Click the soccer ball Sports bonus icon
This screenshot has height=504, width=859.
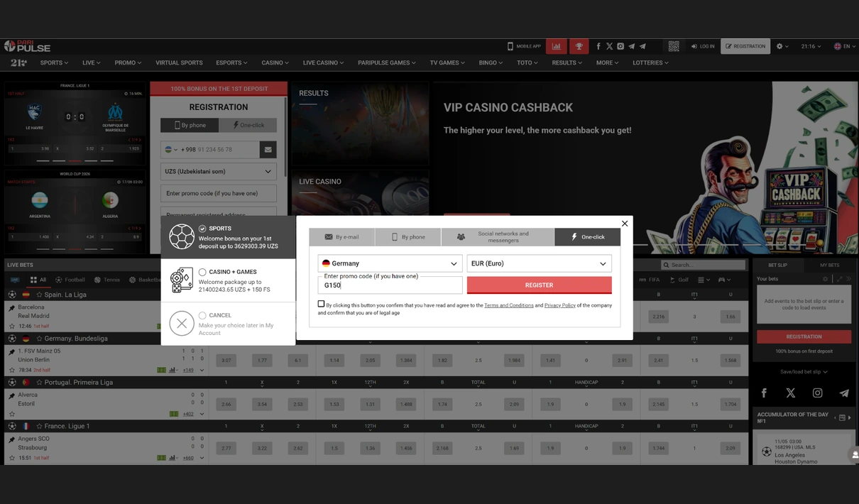(182, 237)
